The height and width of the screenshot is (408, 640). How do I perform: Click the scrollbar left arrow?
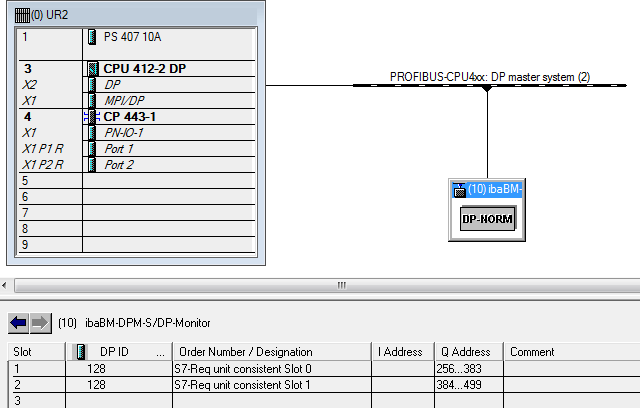click(x=4, y=285)
